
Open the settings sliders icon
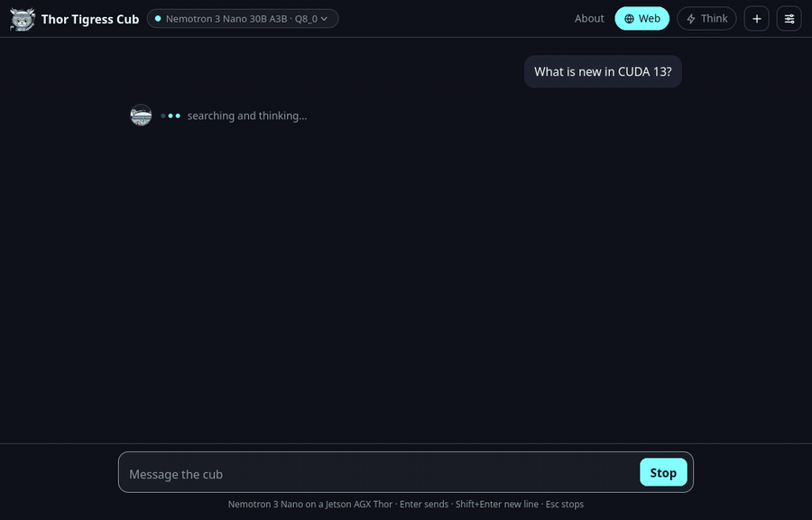tap(789, 19)
